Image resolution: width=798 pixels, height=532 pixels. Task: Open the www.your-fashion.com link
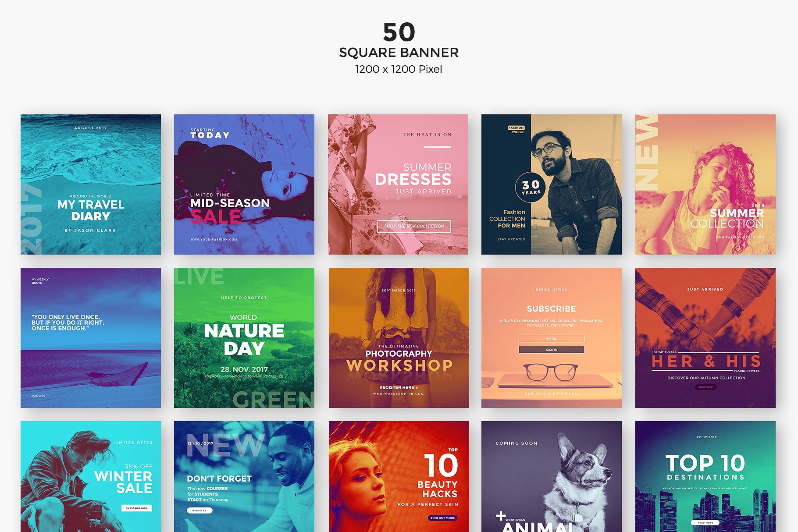(x=214, y=239)
